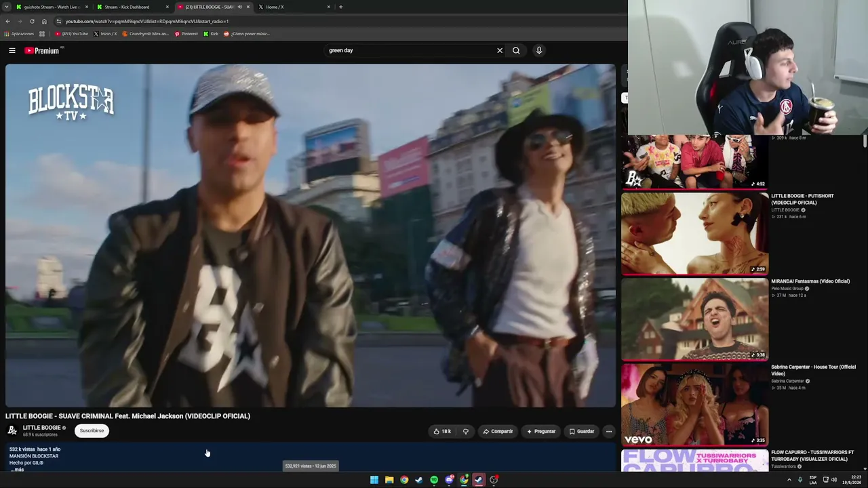Save the video with Guardar
The height and width of the screenshot is (488, 868).
tap(582, 431)
